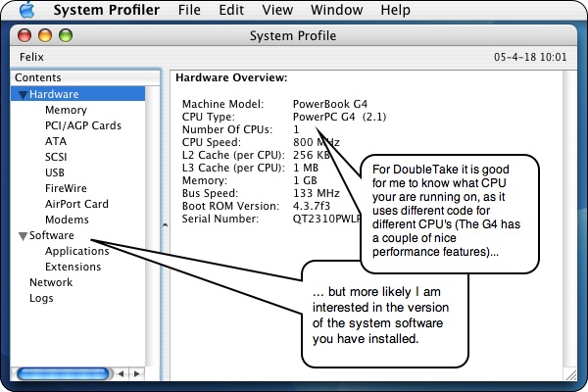This screenshot has width=588, height=392.
Task: Click the yellow minimize window button
Action: (45, 35)
